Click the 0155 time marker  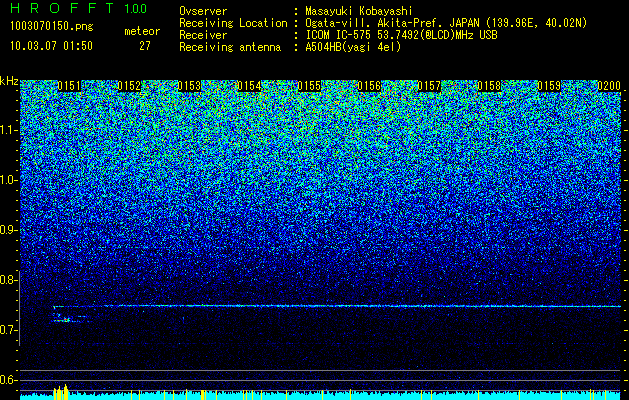[309, 86]
